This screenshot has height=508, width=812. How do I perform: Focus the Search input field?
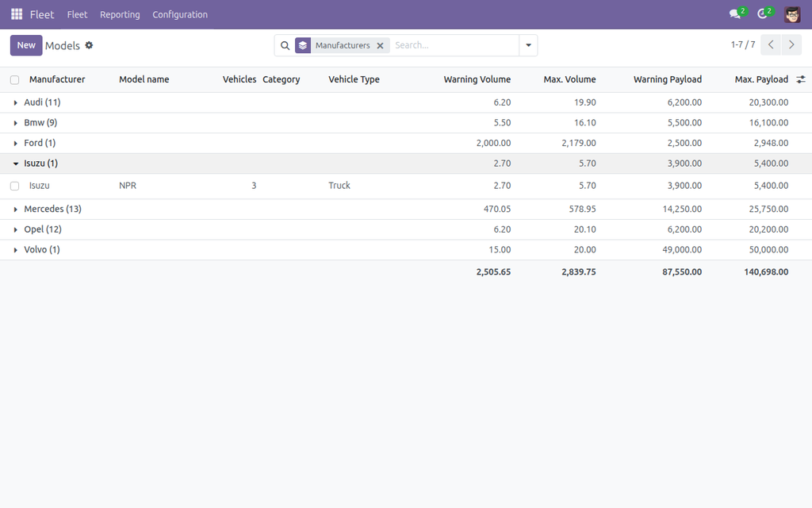[x=454, y=45]
